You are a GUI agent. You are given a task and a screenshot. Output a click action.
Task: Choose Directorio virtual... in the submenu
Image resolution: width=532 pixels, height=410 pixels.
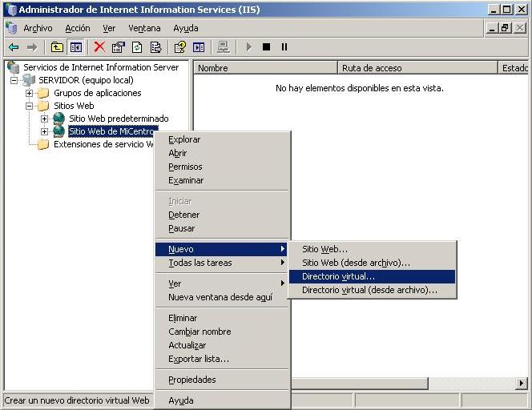coord(338,276)
